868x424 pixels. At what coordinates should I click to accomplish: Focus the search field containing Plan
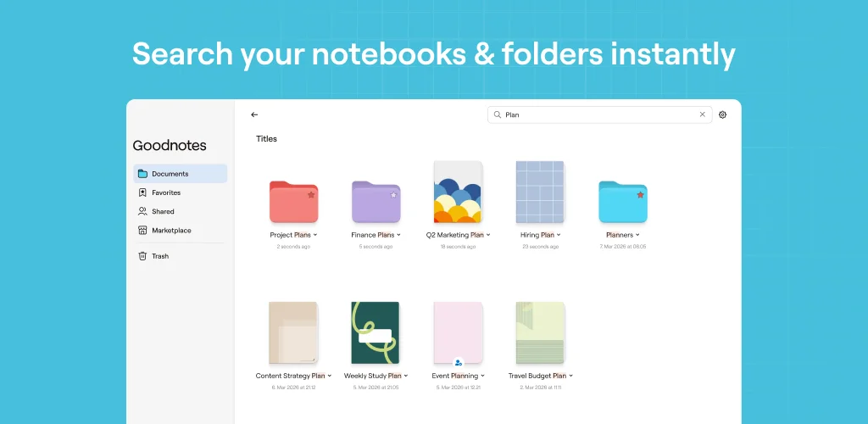[599, 114]
